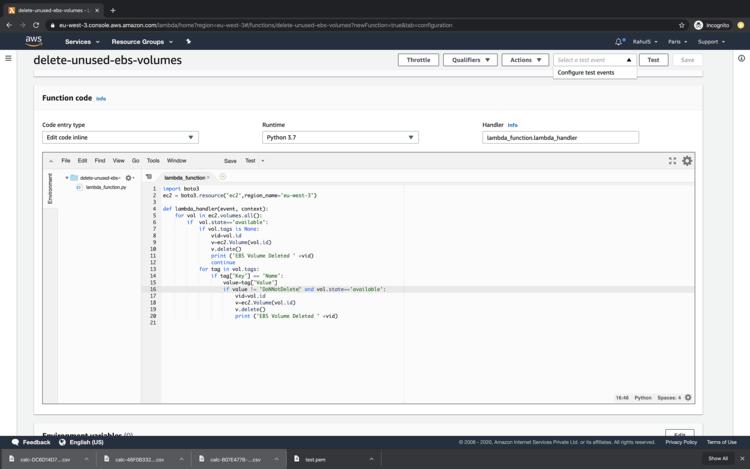Open the Actions dropdown button

point(525,60)
